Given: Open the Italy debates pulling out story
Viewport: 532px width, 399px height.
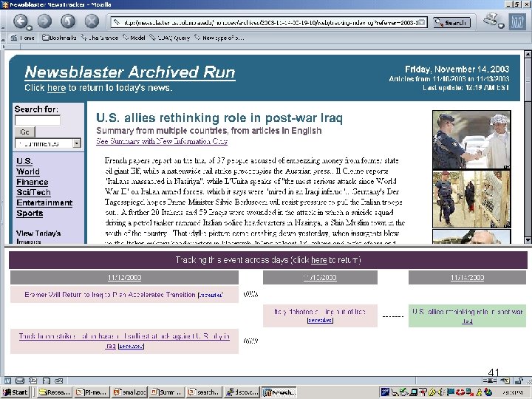Looking at the screenshot, I should pos(320,312).
